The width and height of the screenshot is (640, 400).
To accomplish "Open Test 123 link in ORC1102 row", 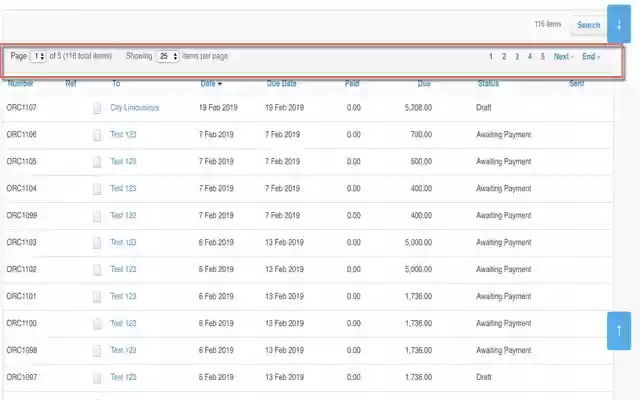I will (123, 269).
